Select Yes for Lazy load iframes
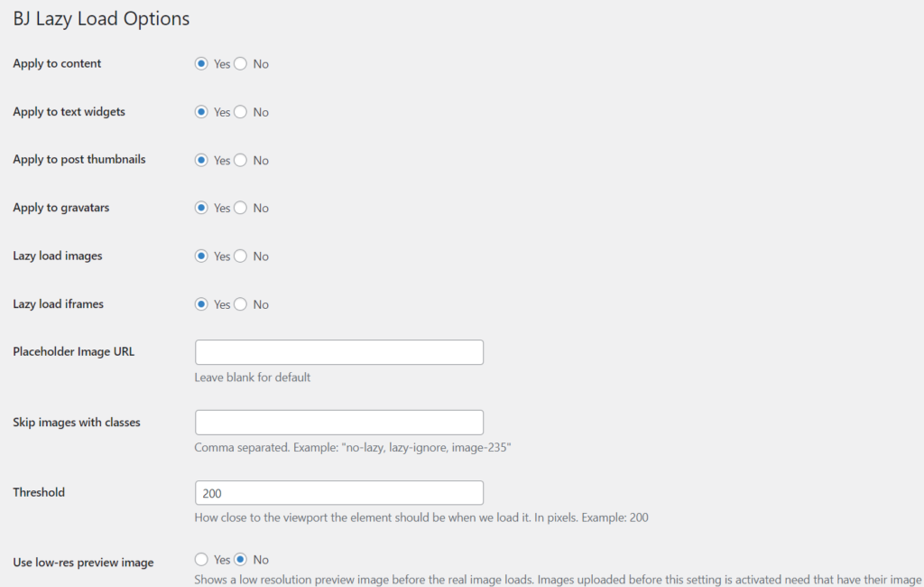The image size is (924, 587). (x=201, y=304)
